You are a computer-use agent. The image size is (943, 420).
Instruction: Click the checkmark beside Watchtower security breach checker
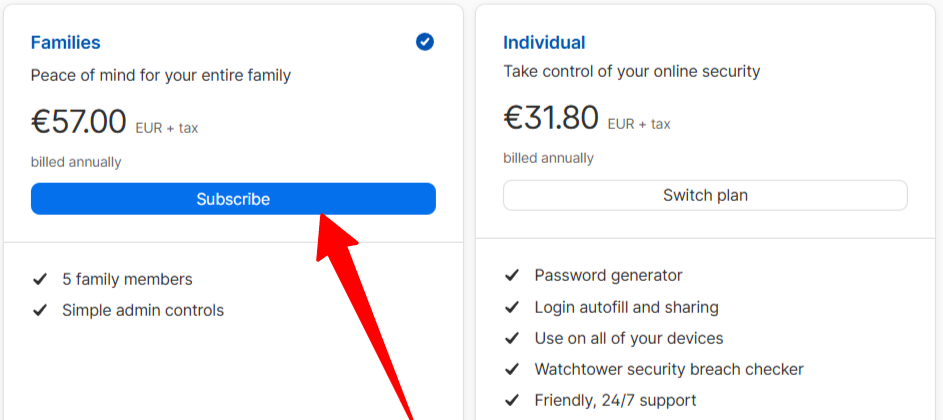pos(512,369)
